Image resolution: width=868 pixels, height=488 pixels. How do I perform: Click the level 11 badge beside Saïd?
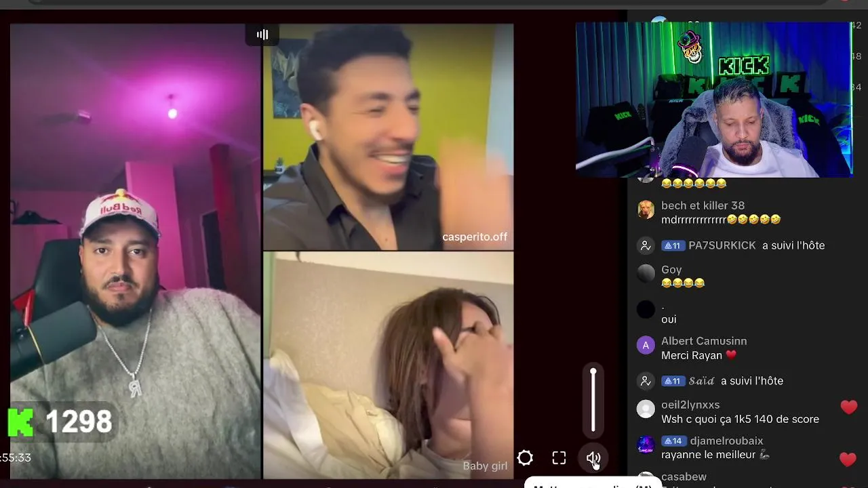coord(672,381)
